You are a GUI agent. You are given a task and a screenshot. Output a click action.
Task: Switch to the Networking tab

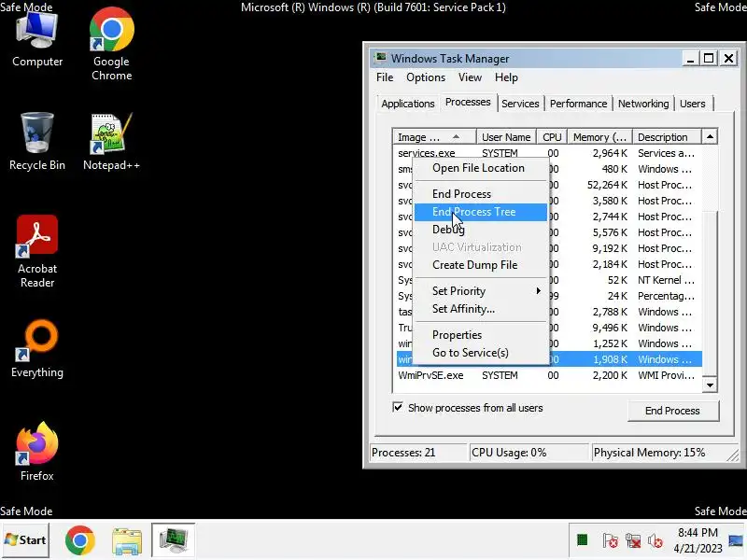tap(643, 104)
